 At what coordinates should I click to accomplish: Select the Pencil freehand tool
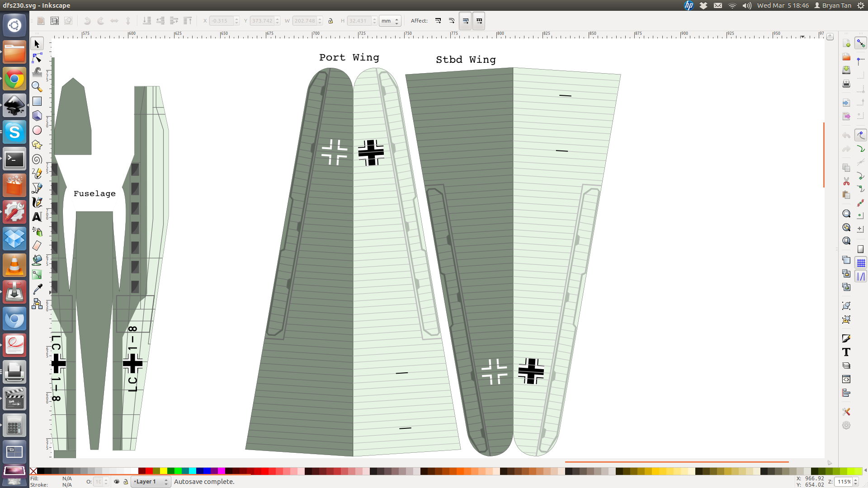tap(37, 174)
